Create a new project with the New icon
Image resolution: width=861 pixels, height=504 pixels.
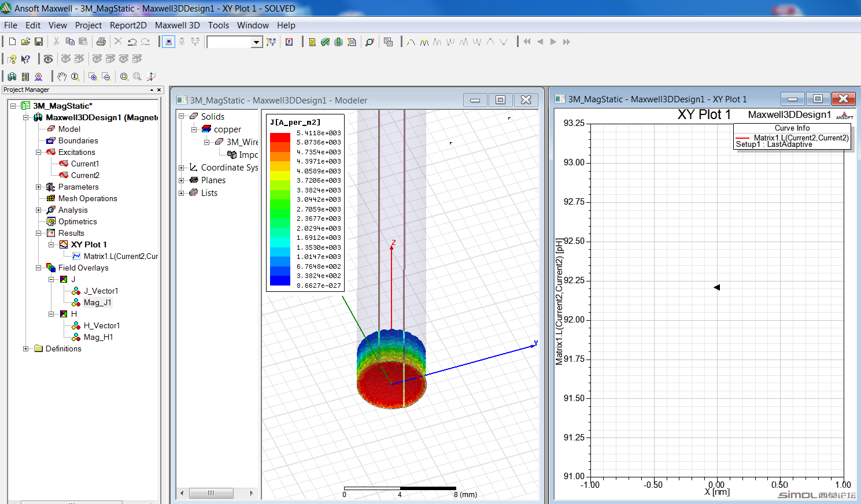pyautogui.click(x=12, y=42)
